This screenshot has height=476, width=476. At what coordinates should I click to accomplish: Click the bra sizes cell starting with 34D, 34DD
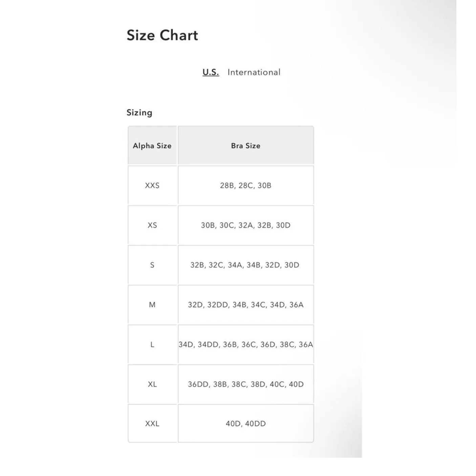click(x=245, y=345)
